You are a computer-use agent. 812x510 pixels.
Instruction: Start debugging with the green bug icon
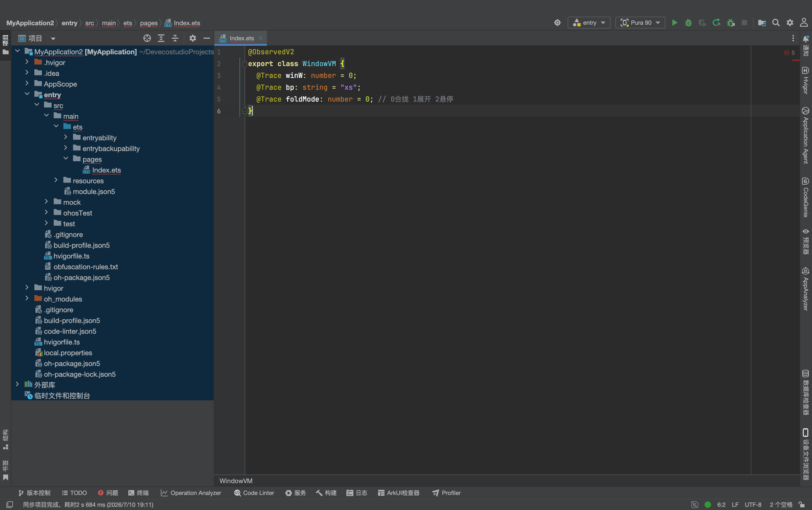[688, 23]
